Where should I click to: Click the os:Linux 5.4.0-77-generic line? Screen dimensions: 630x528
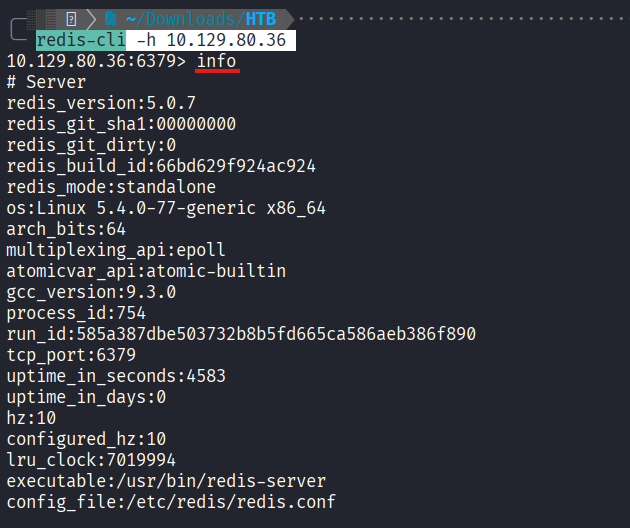[x=166, y=208]
